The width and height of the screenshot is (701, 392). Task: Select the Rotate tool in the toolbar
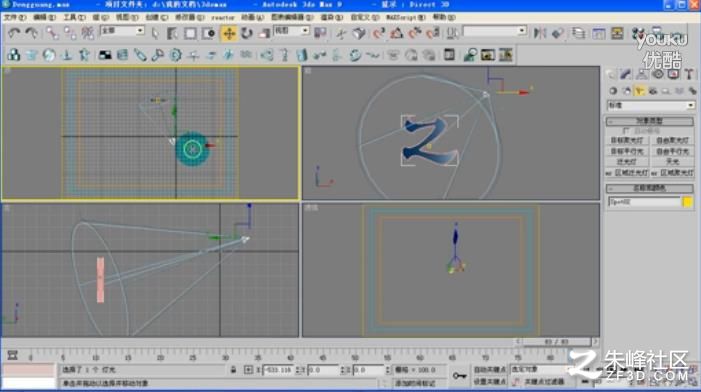[246, 34]
